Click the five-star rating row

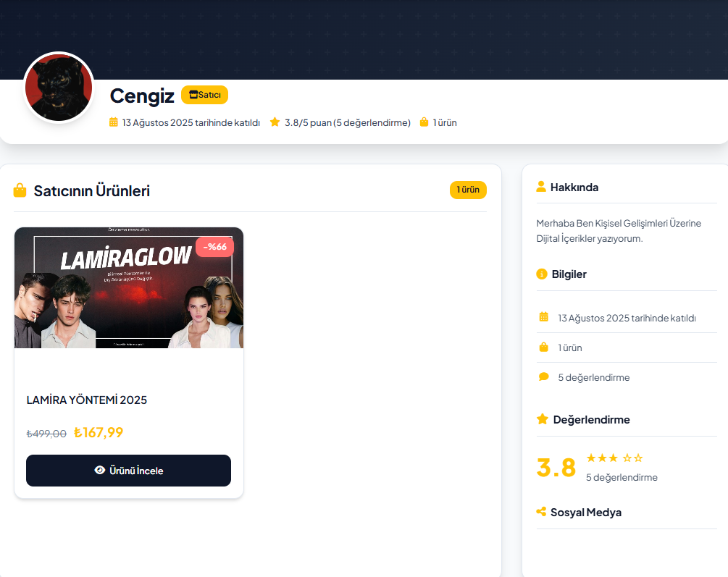click(614, 458)
